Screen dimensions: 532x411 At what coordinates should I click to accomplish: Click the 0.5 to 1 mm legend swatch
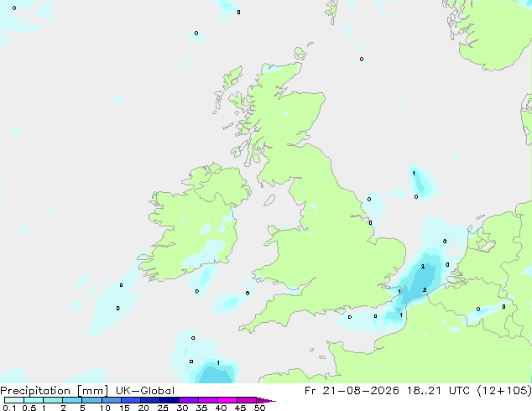pyautogui.click(x=34, y=400)
